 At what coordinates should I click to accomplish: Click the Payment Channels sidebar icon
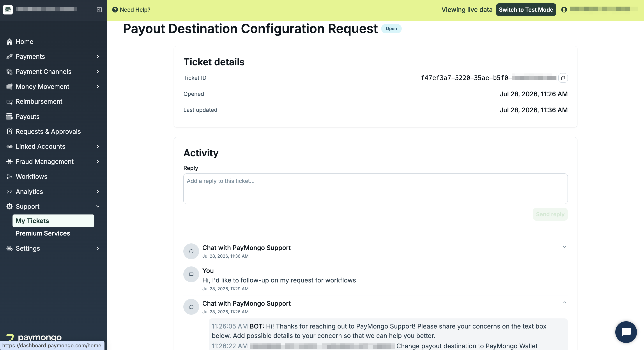click(9, 72)
